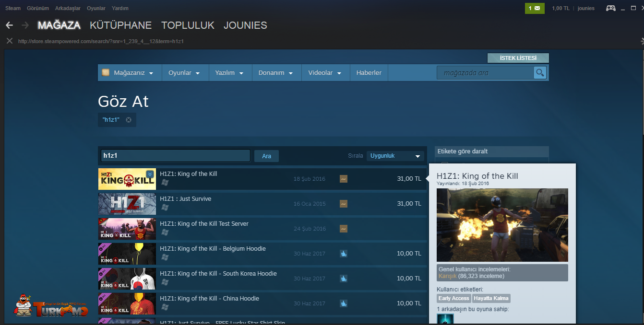Image resolution: width=644 pixels, height=325 pixels.
Task: Click Windows platform icon under King of the Kill
Action: [x=165, y=183]
